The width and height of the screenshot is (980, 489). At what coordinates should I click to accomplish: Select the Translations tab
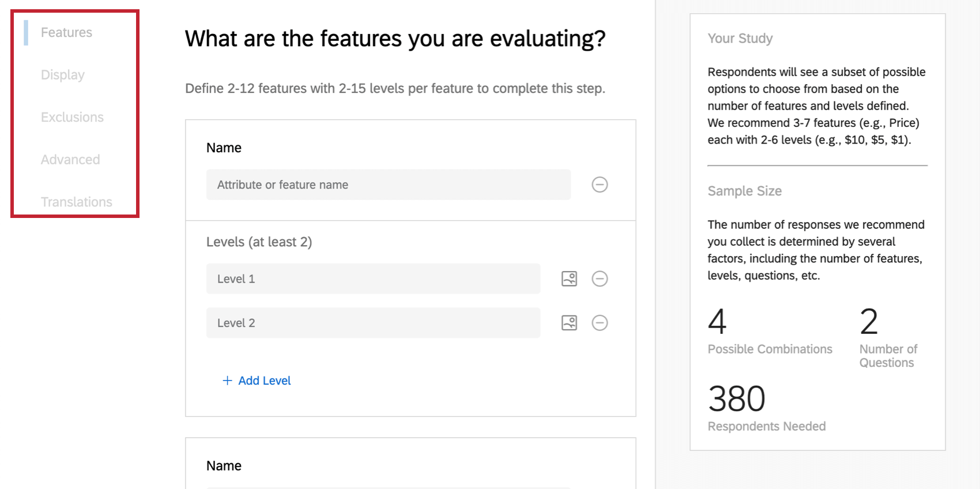click(x=76, y=202)
